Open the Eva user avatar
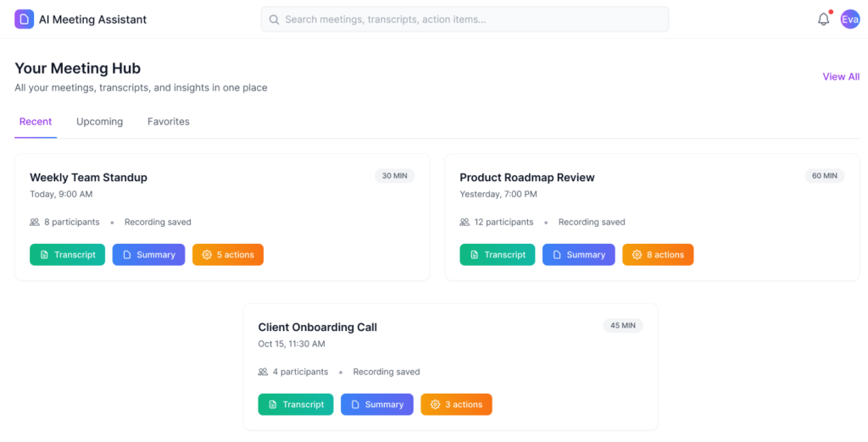Image resolution: width=868 pixels, height=442 pixels. [x=849, y=19]
